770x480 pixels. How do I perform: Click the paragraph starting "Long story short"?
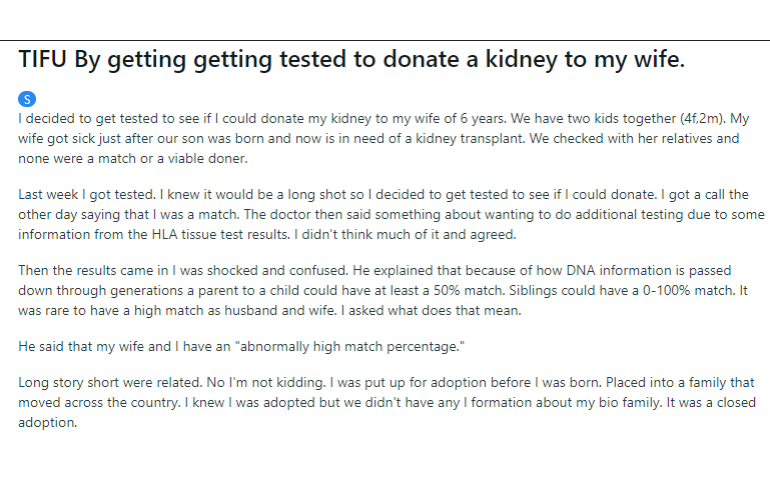(x=386, y=402)
